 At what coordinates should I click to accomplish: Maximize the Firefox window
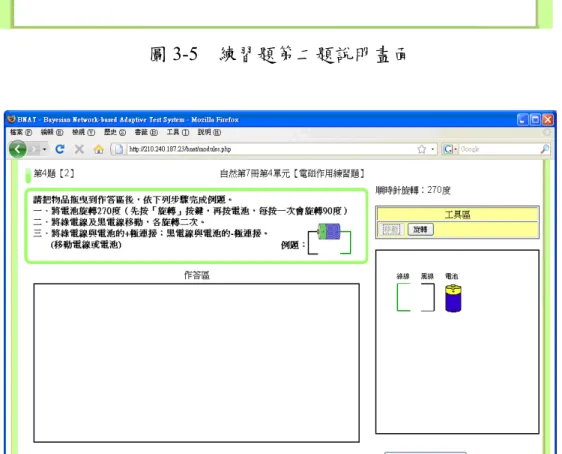[x=535, y=120]
